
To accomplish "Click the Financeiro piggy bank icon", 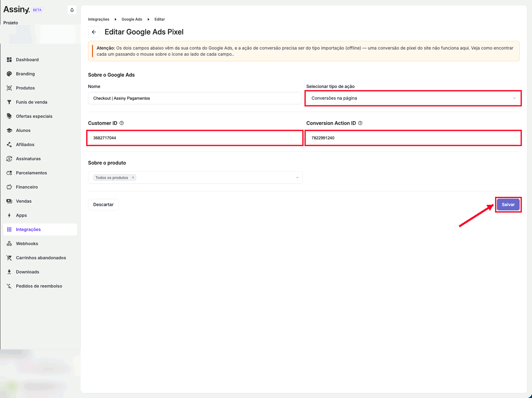I will coord(9,187).
